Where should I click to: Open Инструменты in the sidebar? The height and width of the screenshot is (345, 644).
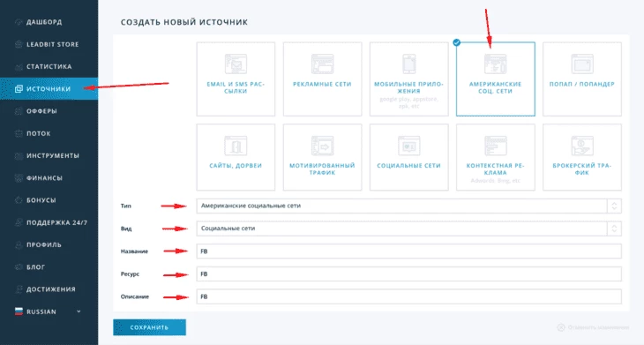coord(49,155)
